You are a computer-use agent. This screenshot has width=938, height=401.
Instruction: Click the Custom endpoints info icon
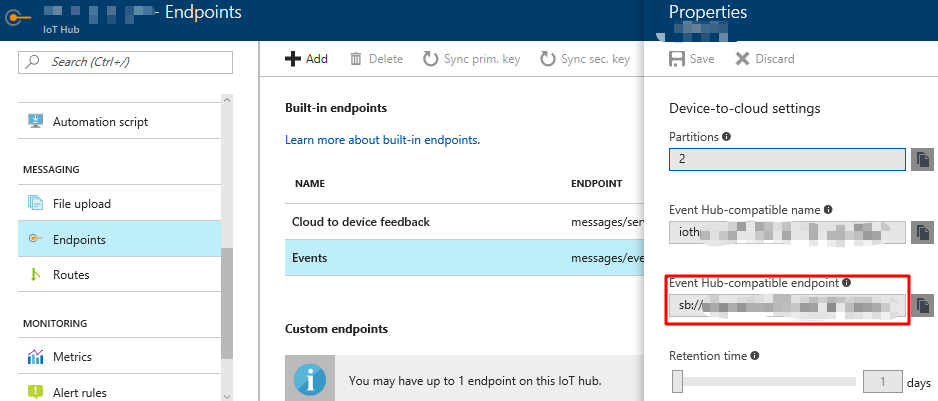(x=310, y=380)
